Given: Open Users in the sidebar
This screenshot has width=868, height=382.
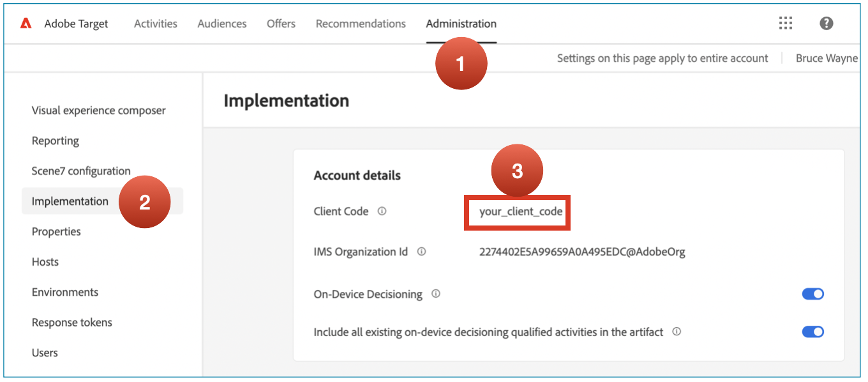Looking at the screenshot, I should pos(45,353).
